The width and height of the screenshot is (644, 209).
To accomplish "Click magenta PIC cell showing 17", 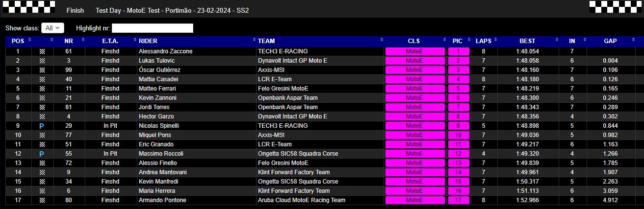I will coord(458,200).
